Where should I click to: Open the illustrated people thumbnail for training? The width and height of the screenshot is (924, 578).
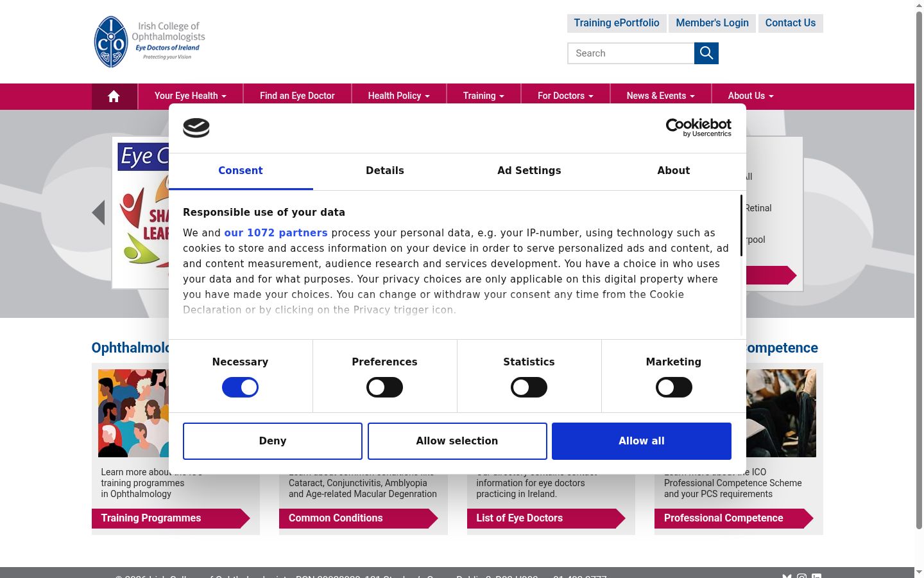[x=133, y=413]
